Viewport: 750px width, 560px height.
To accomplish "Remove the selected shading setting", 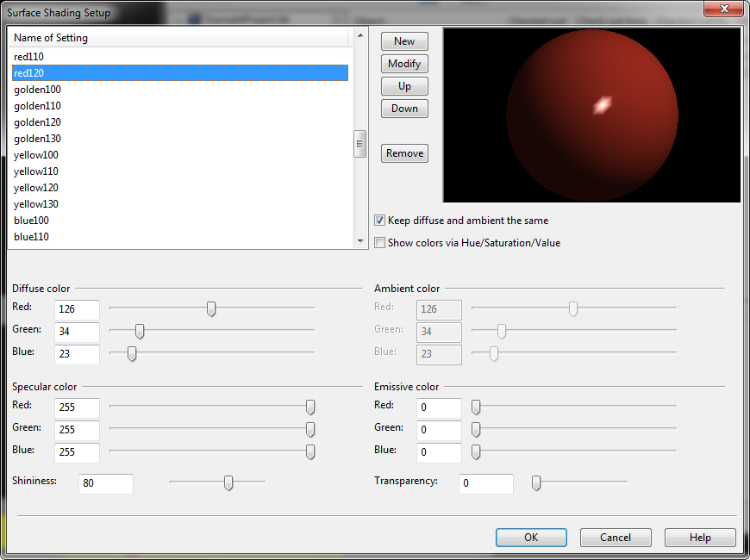I will [x=404, y=153].
